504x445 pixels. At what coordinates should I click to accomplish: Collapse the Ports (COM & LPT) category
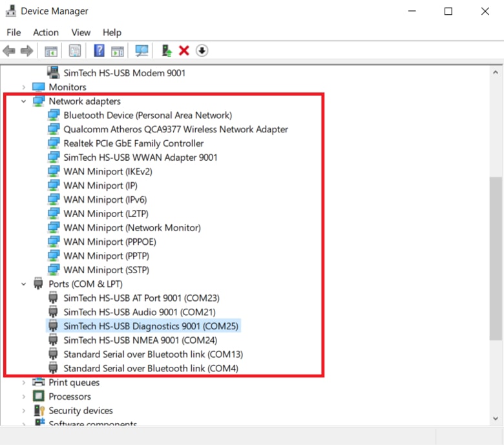pos(23,284)
